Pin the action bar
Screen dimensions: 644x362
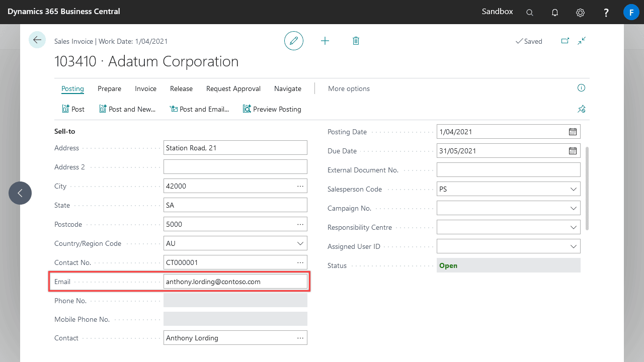582,109
